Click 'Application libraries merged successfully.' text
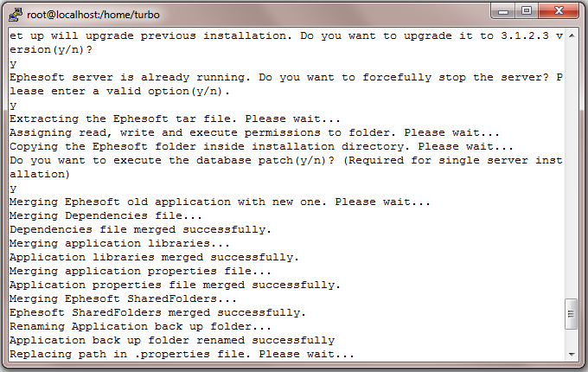The height and width of the screenshot is (372, 588). pyautogui.click(x=154, y=257)
